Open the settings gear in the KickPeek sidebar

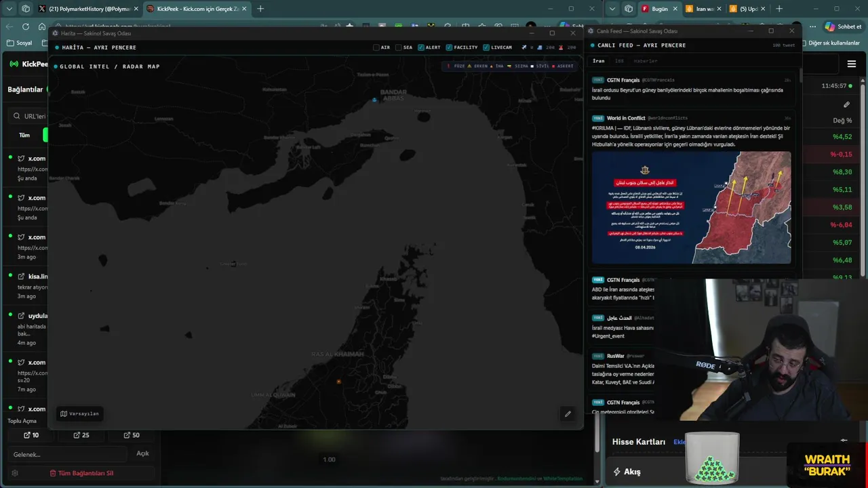[x=15, y=473]
